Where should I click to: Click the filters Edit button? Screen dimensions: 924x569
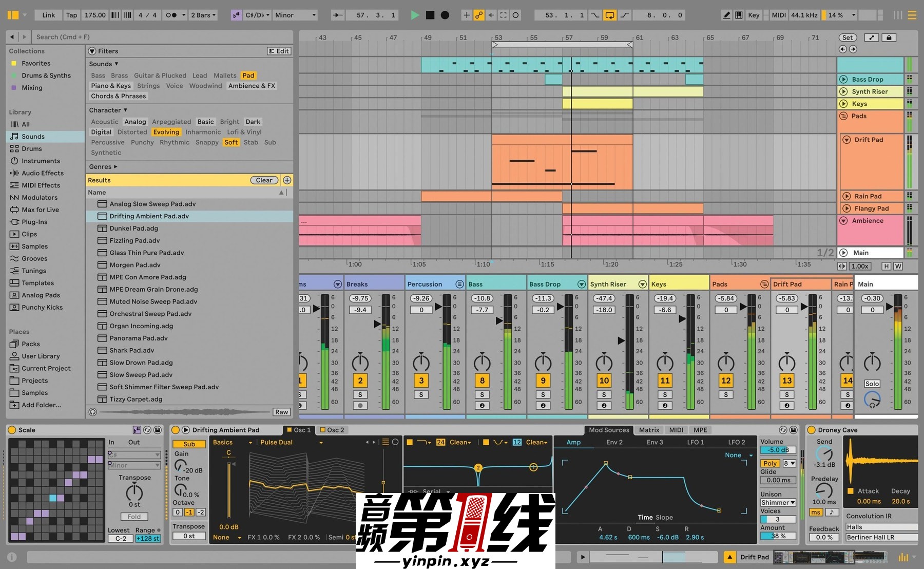coord(279,51)
